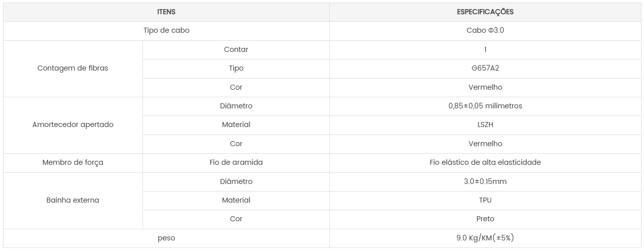Screen dimensions: 644x251
Task: Select the Contagem de fibras cell
Action: click(x=73, y=68)
